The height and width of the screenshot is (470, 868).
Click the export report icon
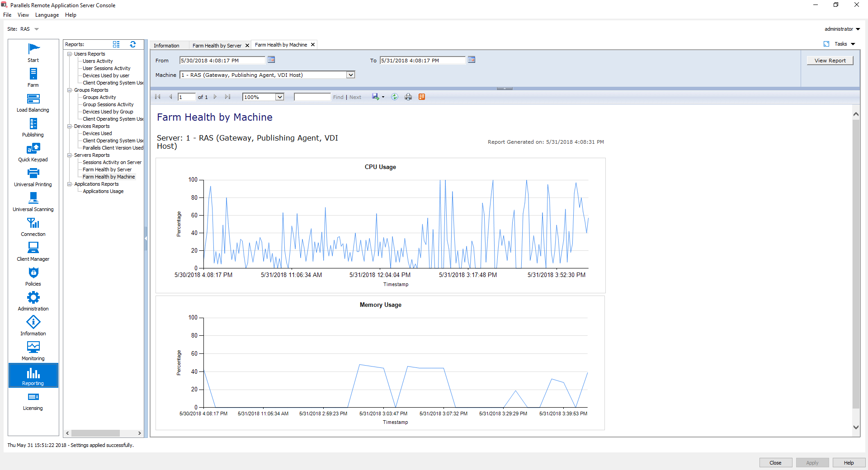click(x=376, y=97)
